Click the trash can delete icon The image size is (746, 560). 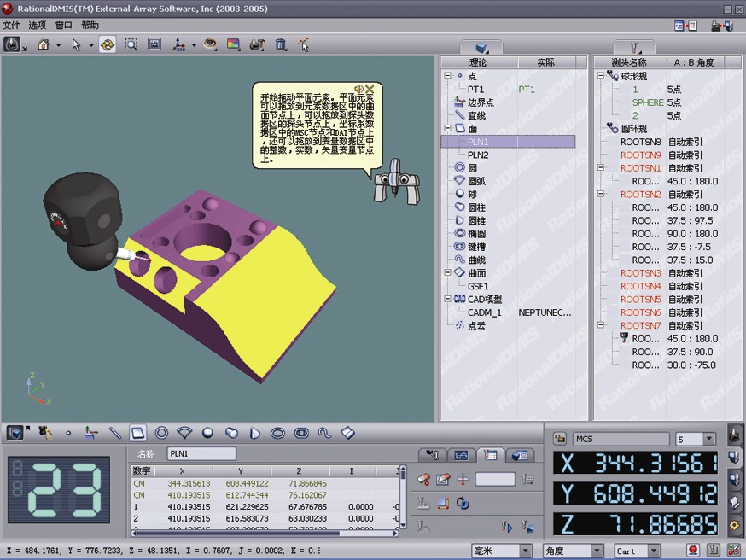[280, 44]
